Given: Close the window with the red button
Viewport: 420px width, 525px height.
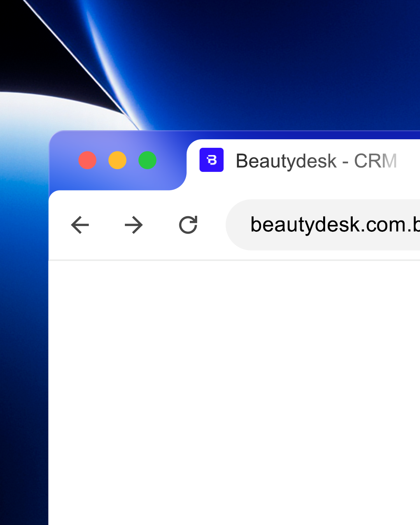Looking at the screenshot, I should (87, 160).
